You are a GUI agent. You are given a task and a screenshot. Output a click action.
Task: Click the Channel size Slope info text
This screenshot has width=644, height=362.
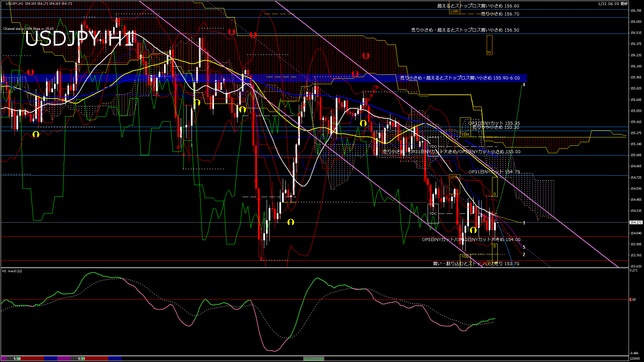(x=28, y=29)
